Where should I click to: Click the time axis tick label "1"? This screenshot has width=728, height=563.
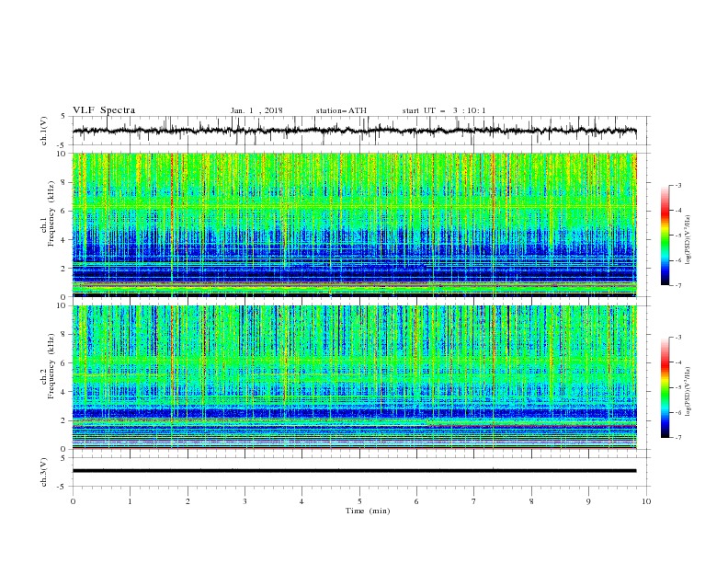[x=130, y=501]
